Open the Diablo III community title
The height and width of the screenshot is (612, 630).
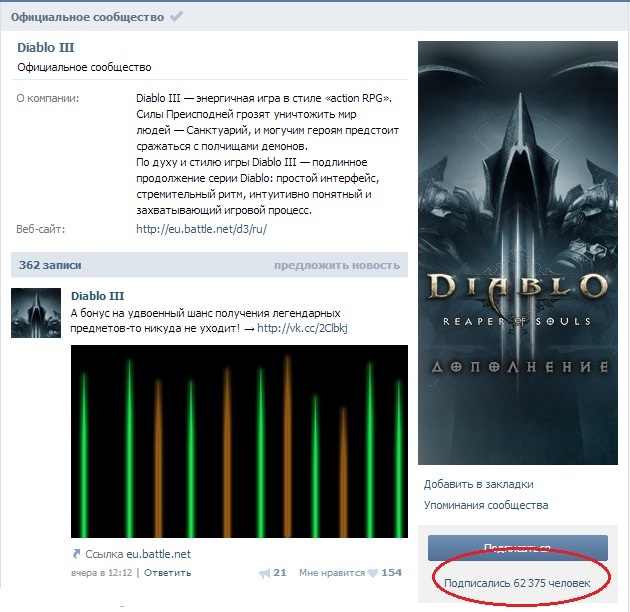point(46,47)
